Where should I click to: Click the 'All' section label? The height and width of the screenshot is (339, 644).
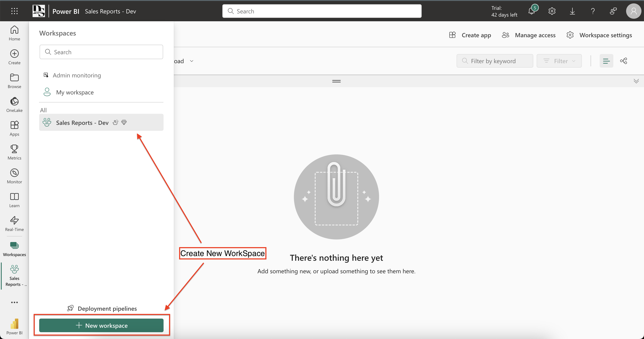[43, 110]
